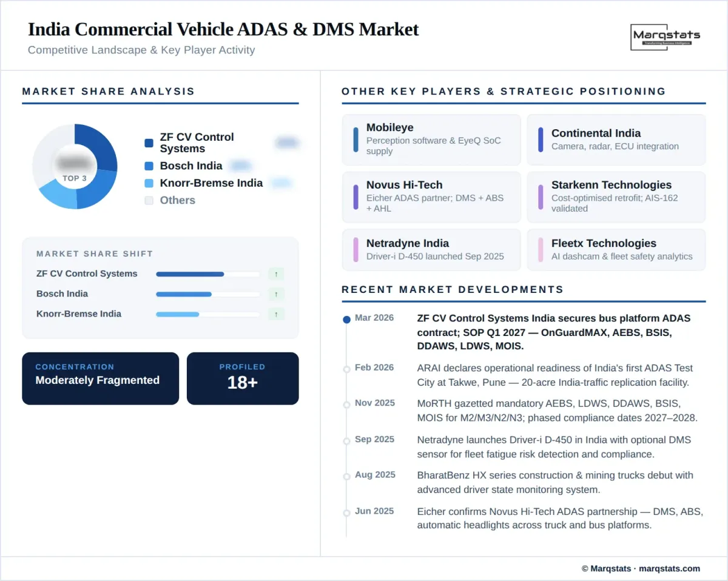Click 'Perception software & EyeQ SoC supply' text
Image resolution: width=728 pixels, height=581 pixels.
point(434,146)
